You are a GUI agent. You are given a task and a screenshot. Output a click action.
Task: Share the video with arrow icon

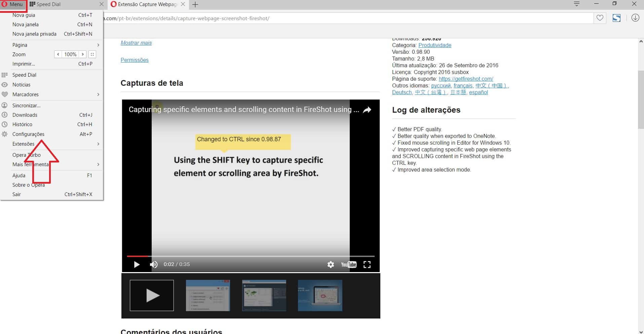coord(367,110)
